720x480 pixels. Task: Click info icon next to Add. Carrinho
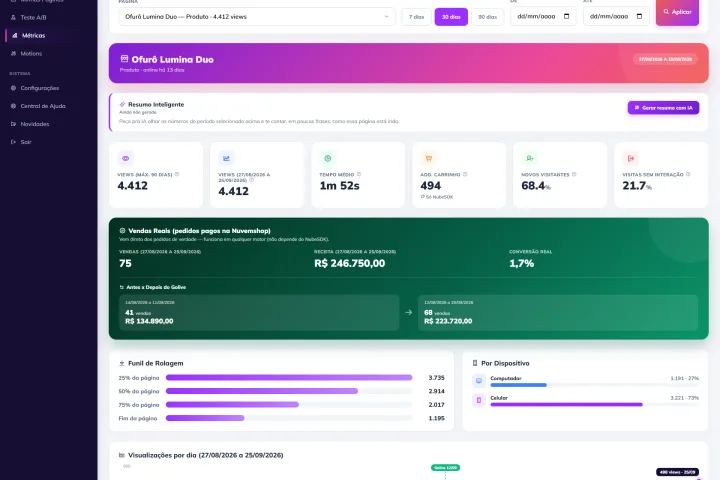pos(465,175)
